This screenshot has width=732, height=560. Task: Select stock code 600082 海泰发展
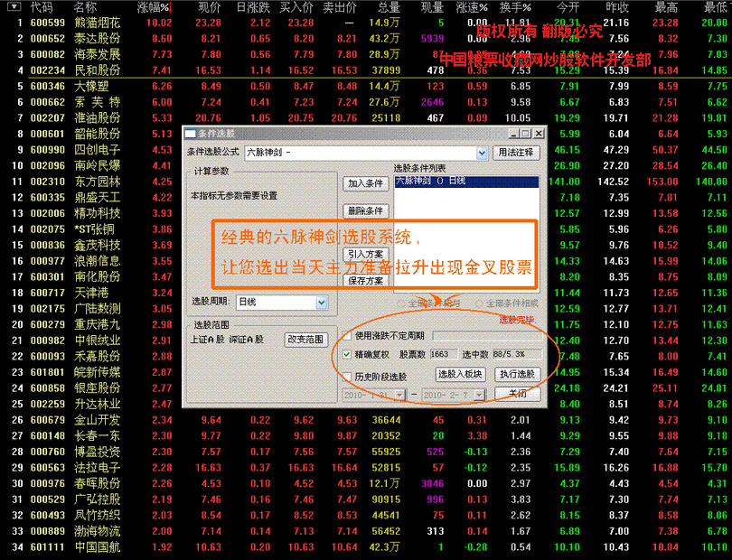(366, 54)
